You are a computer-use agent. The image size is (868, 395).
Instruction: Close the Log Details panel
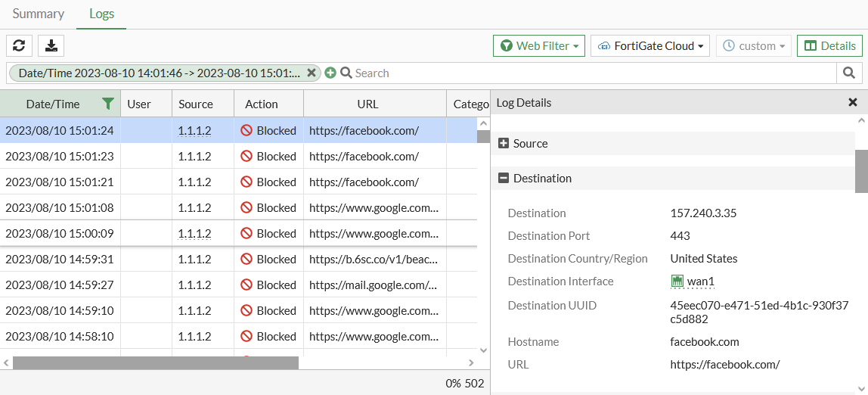click(x=852, y=102)
